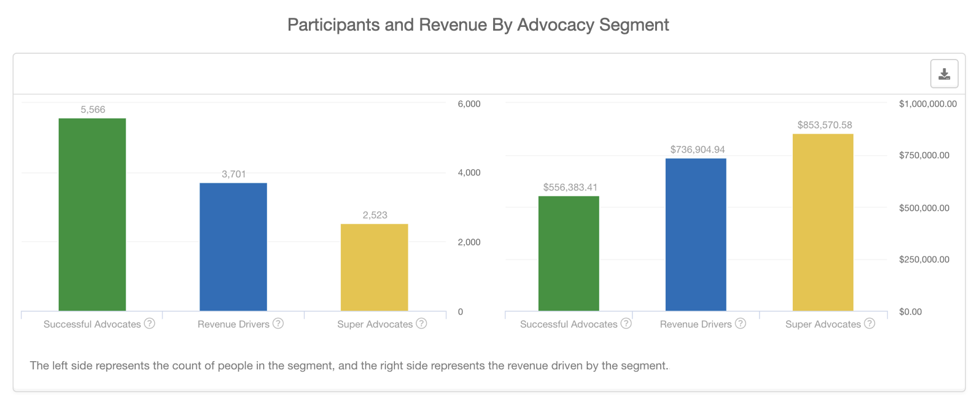Click Successful Advocates label under participants chart
Screen dimensions: 980x406
[92, 324]
